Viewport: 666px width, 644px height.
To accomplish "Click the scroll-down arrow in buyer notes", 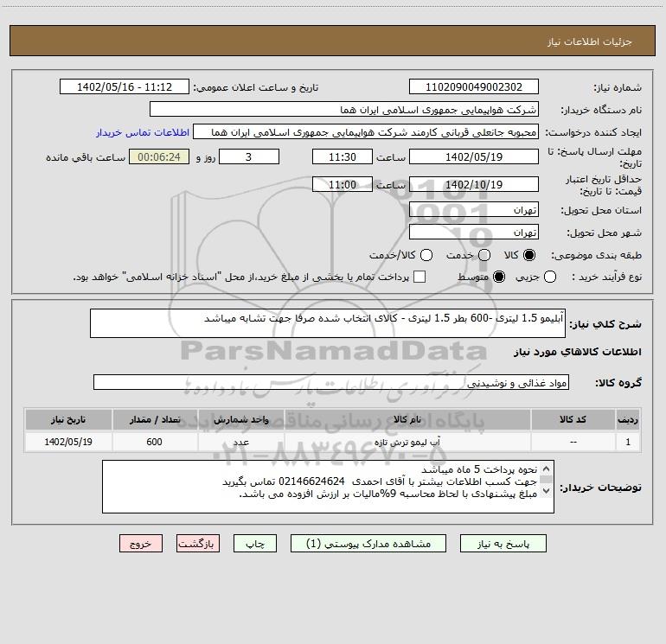I will click(547, 492).
